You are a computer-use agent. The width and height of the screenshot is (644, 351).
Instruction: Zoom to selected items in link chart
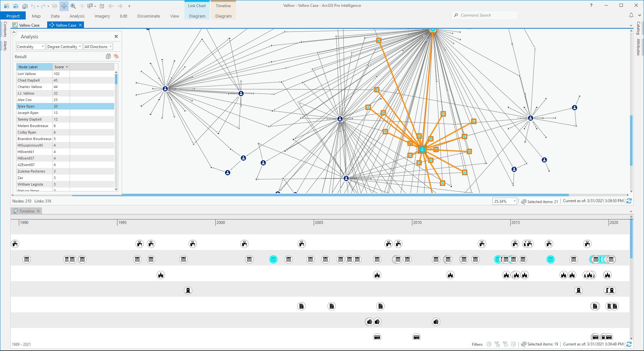pyautogui.click(x=524, y=201)
